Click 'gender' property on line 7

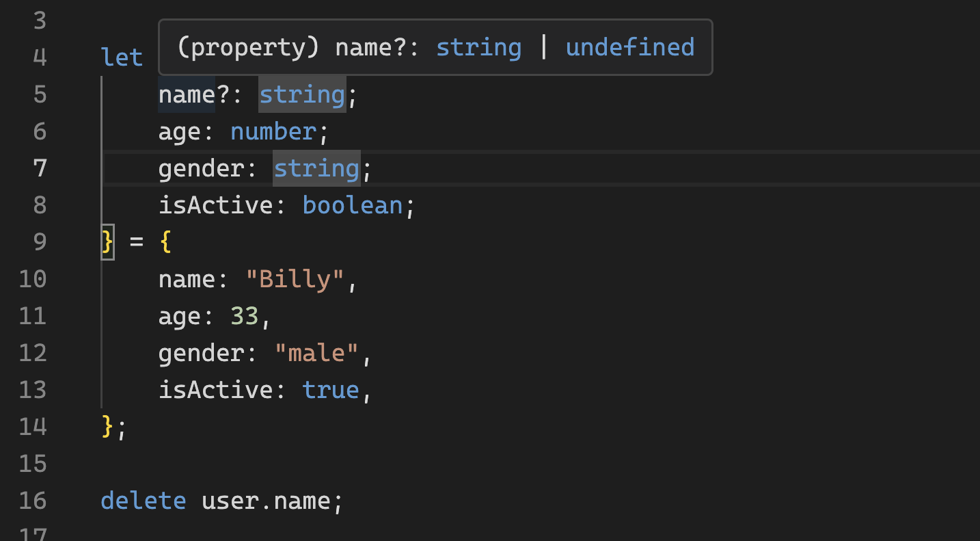[201, 168]
